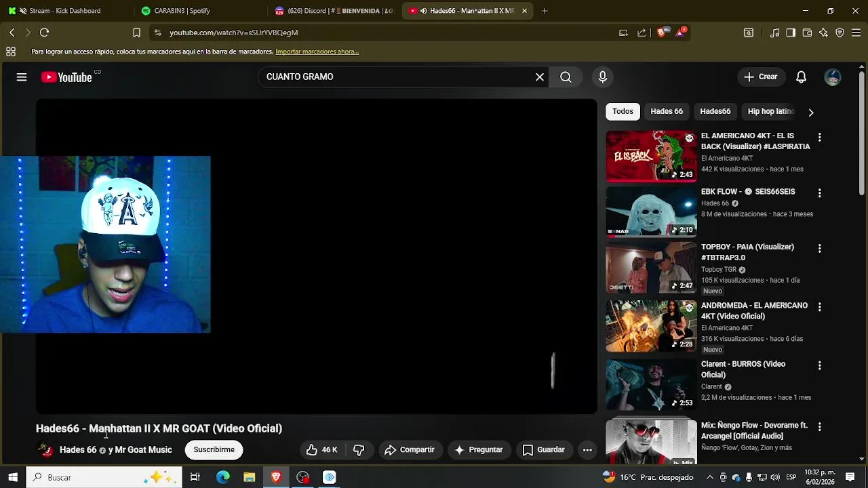Open the Hades 66 y Mr Goat Music channel link
Viewport: 868px width, 488px height.
tap(116, 449)
